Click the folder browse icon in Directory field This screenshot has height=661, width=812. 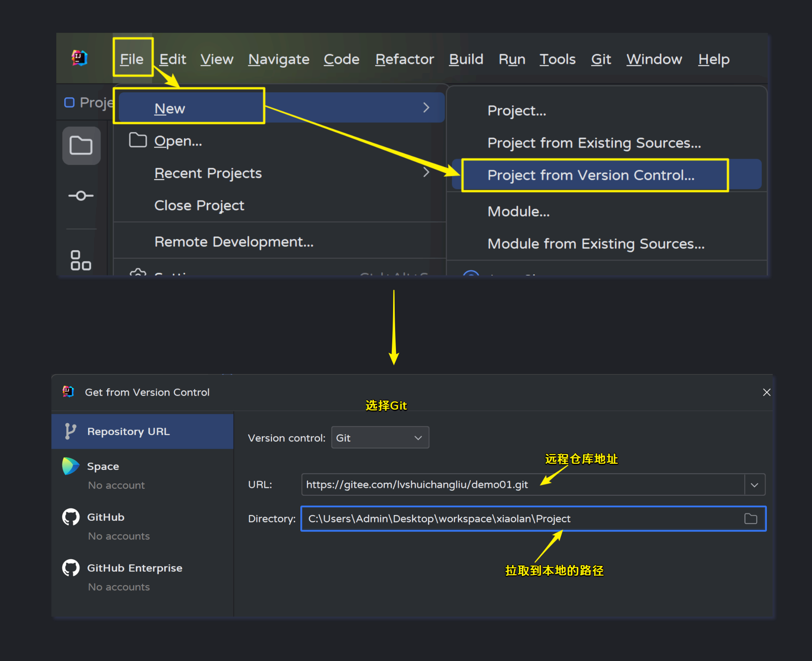[x=750, y=519]
